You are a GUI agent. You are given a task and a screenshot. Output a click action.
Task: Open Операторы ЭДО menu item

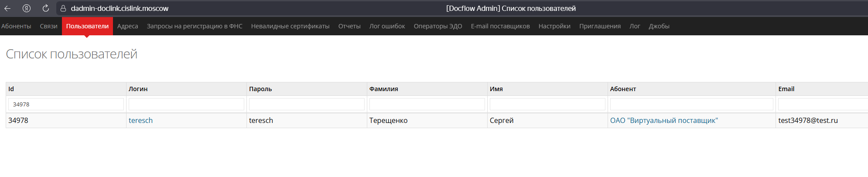[437, 26]
